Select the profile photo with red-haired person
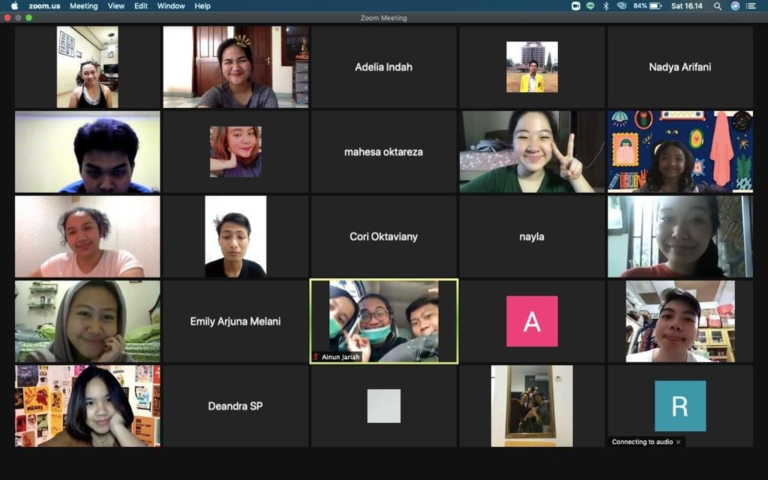 point(236,152)
